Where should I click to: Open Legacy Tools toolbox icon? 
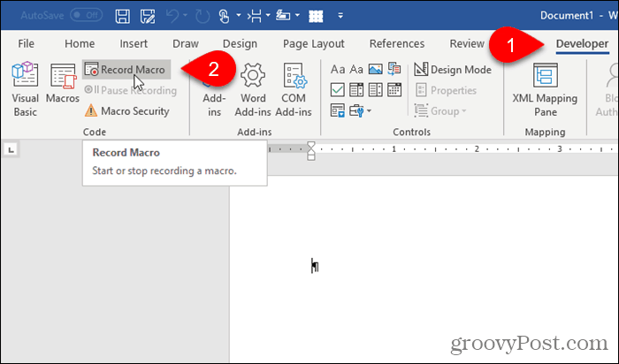[x=356, y=110]
